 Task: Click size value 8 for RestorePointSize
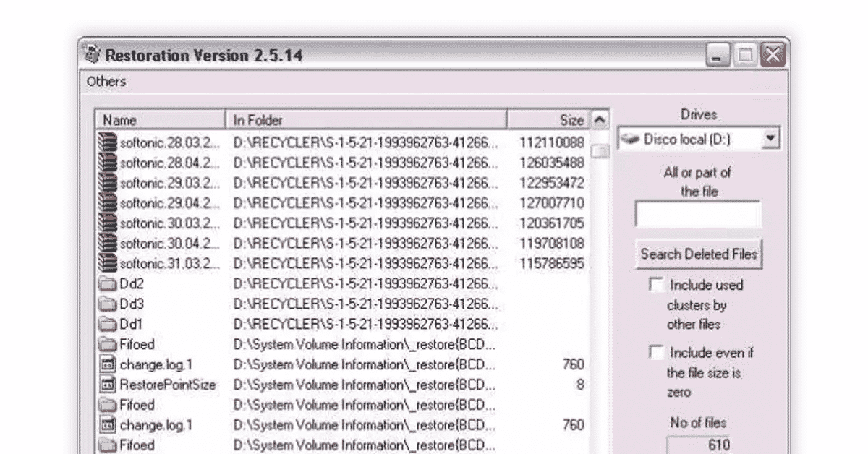pyautogui.click(x=580, y=385)
